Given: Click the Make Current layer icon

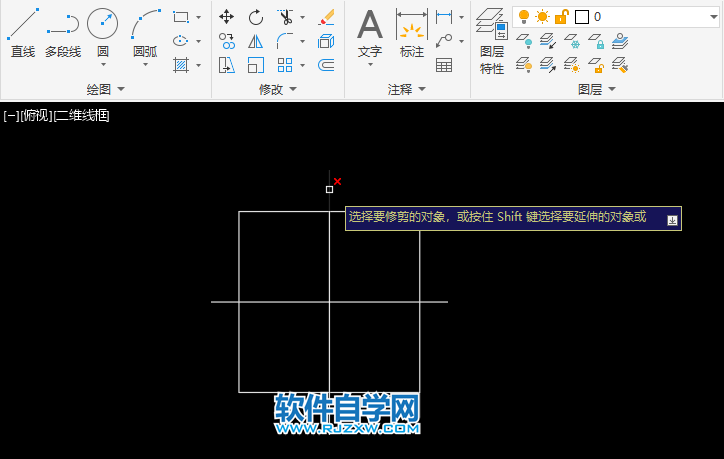Looking at the screenshot, I should 620,41.
